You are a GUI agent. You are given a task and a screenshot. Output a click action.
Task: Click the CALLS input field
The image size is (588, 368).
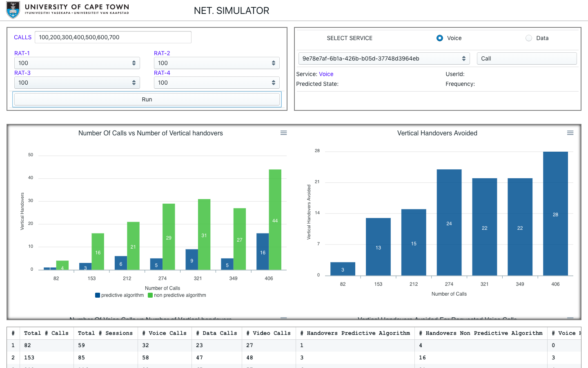pos(113,37)
